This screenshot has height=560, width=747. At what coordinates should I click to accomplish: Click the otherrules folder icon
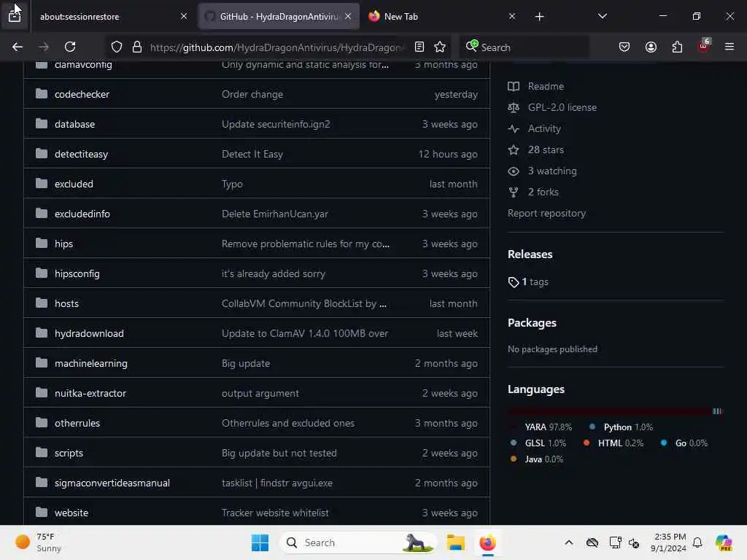[42, 422]
